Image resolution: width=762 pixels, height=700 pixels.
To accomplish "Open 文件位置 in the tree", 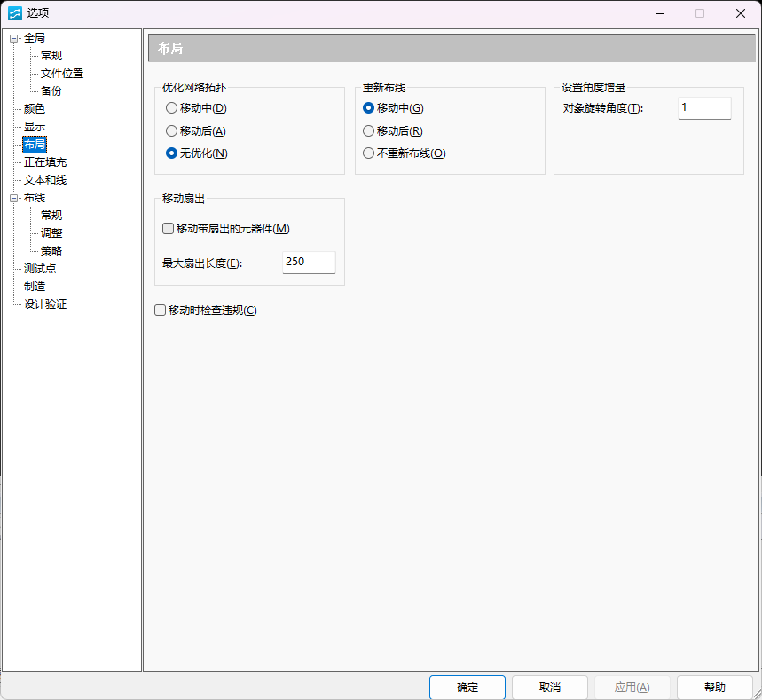I will tap(62, 74).
